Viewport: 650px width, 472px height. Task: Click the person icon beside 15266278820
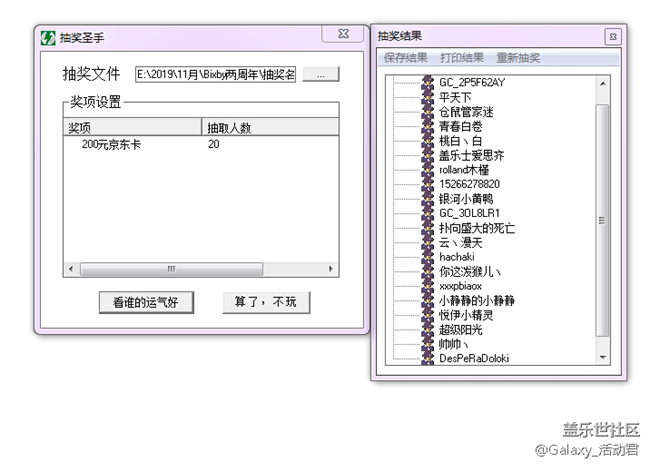pos(428,184)
